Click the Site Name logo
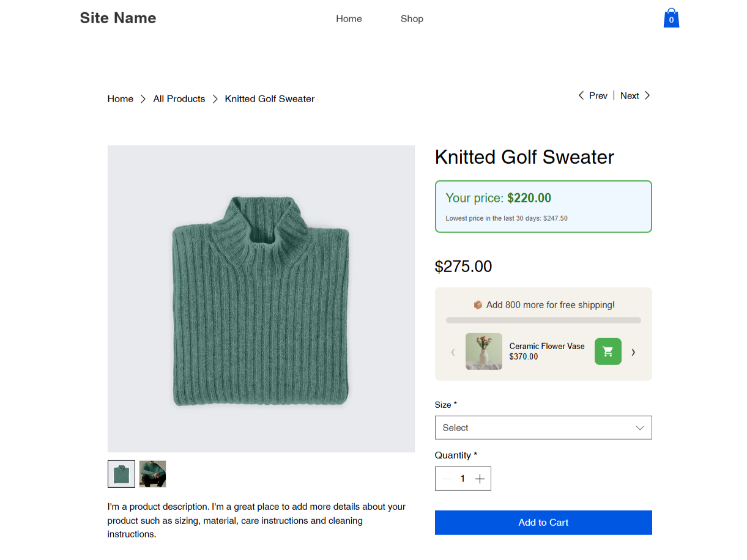Image resolution: width=747 pixels, height=560 pixels. click(118, 18)
